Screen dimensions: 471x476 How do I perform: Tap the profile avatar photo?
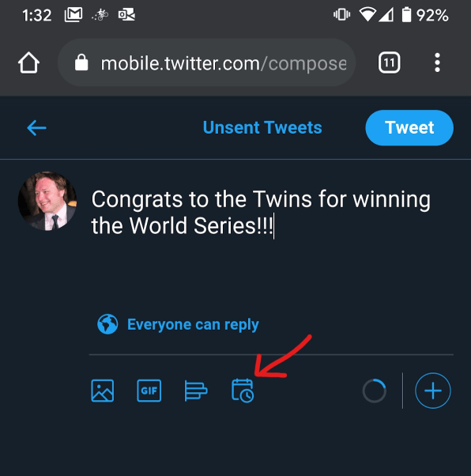(47, 201)
